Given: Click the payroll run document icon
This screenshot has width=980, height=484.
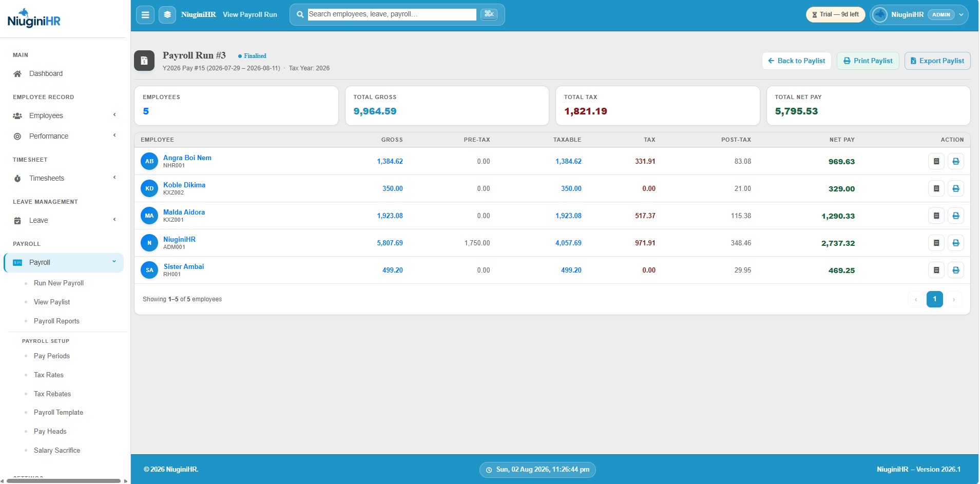Looking at the screenshot, I should point(144,61).
